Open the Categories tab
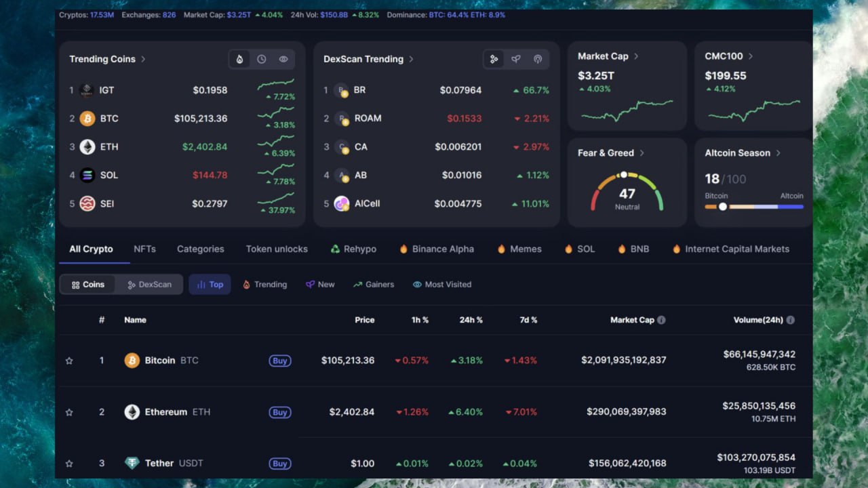 tap(200, 249)
